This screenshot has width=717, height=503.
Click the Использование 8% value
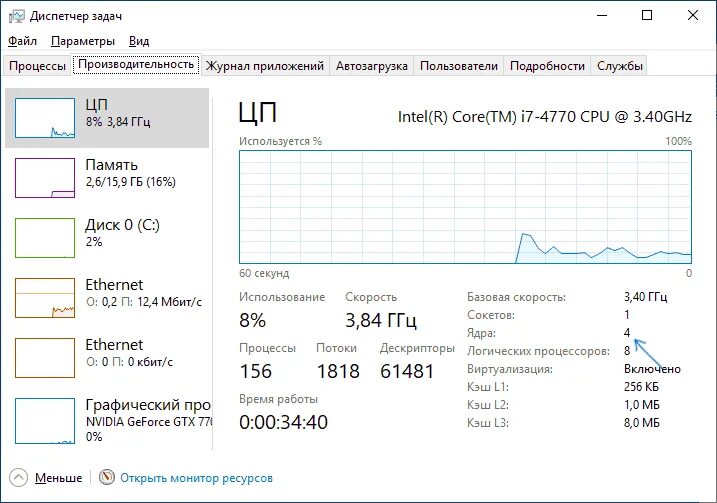(252, 320)
